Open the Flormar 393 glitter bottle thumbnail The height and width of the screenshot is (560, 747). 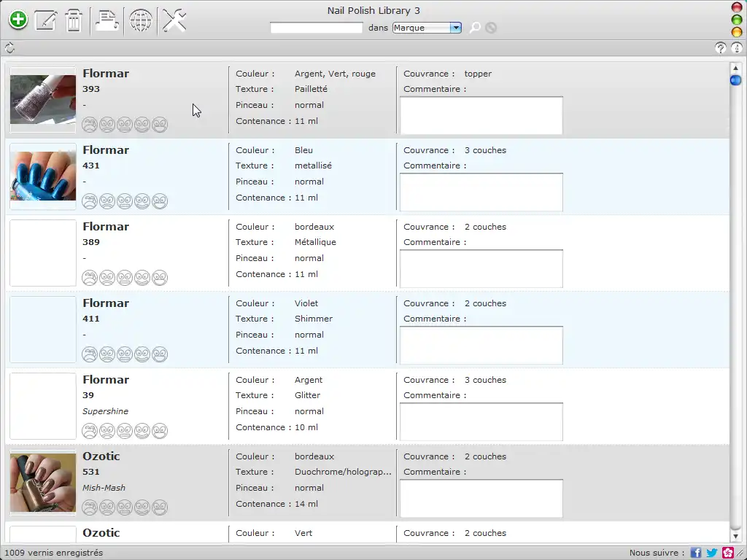click(x=43, y=99)
